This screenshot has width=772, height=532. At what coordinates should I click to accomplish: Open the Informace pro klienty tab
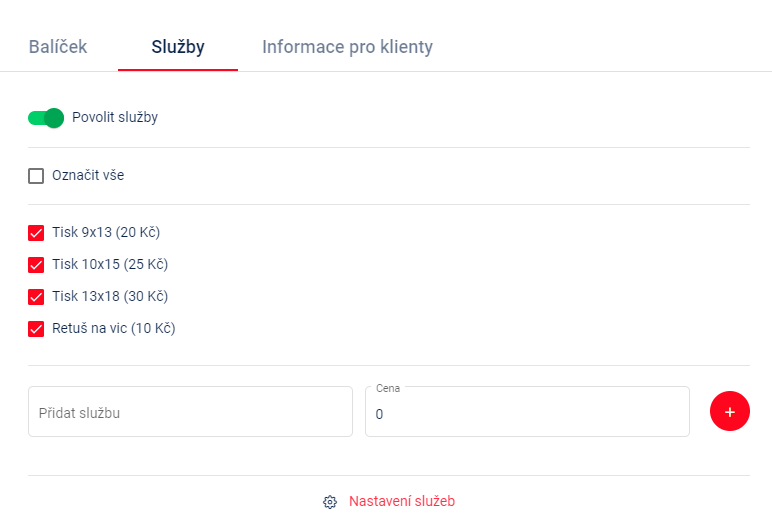click(x=348, y=47)
